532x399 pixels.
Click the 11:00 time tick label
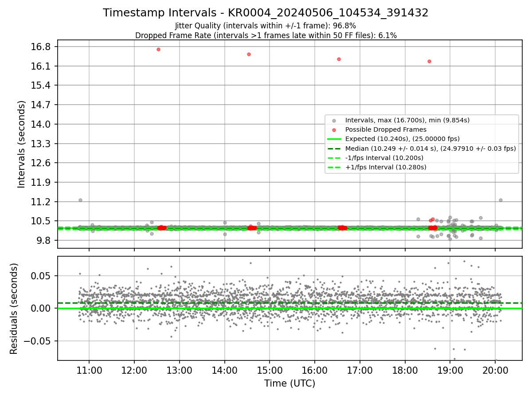click(x=89, y=370)
